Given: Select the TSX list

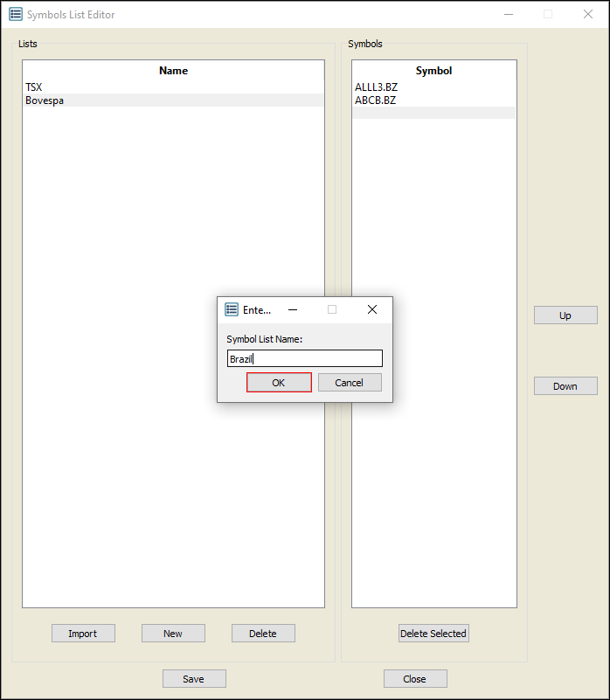Looking at the screenshot, I should (34, 87).
